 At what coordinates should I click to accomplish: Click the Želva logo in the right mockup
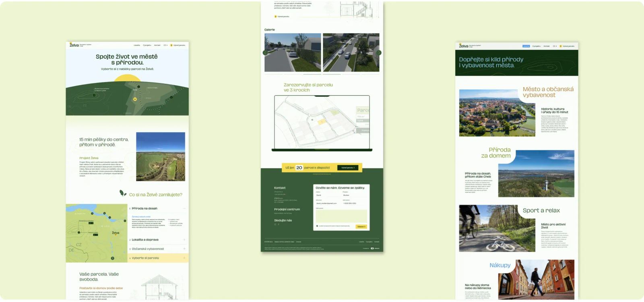(x=464, y=46)
